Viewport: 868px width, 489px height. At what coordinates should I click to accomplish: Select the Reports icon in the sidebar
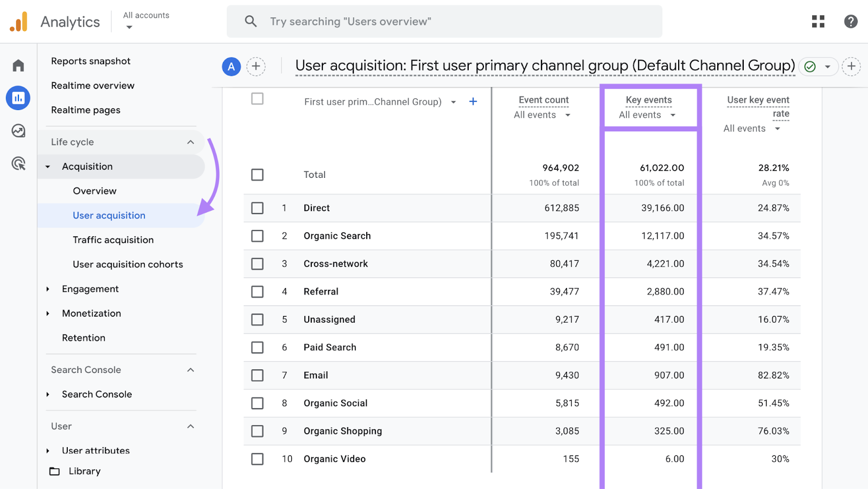point(18,98)
